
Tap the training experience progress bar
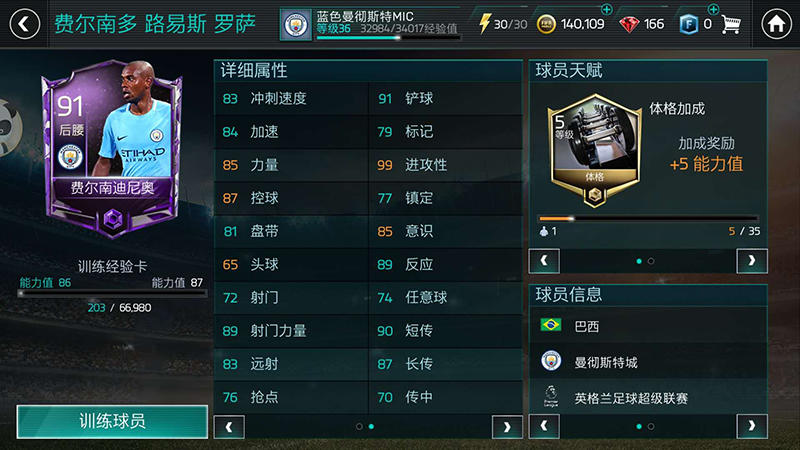click(x=112, y=294)
